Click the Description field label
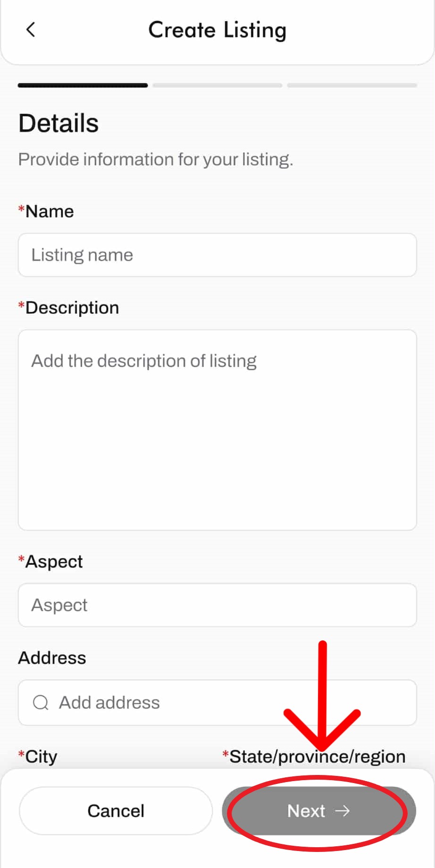The image size is (435, 868). tap(72, 307)
